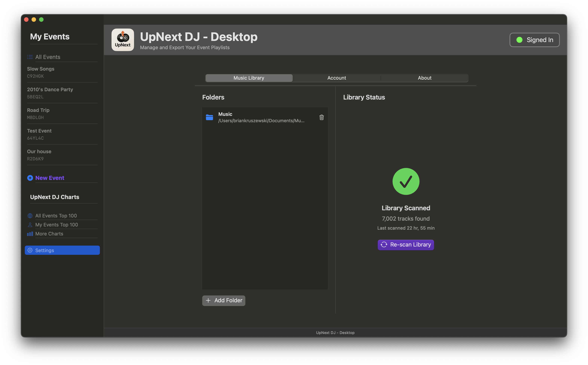Select the Road Trip event
This screenshot has height=365, width=588.
(x=38, y=110)
